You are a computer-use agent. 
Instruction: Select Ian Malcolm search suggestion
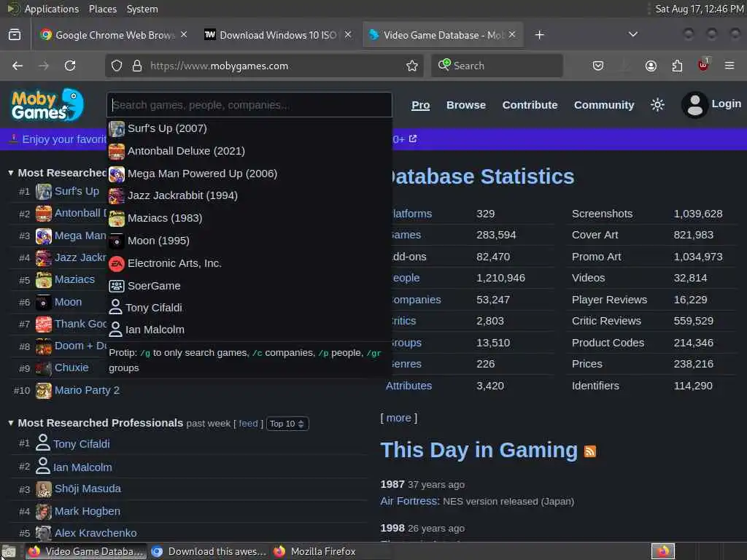click(x=249, y=330)
